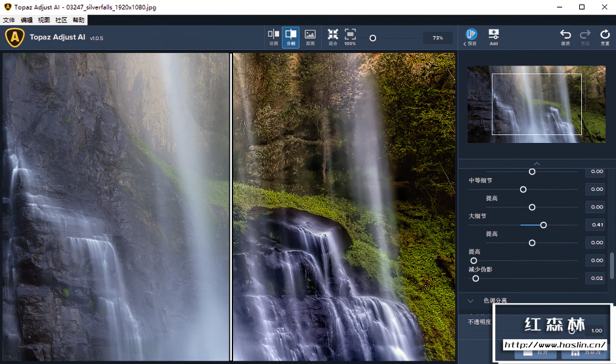Click boost slider under 大细节
Screen dimensions: 616x364
[532, 243]
